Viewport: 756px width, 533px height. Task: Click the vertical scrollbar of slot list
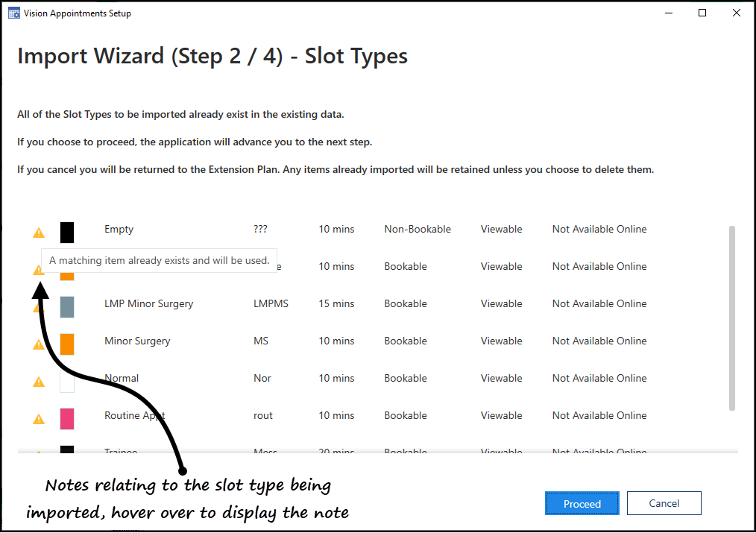(732, 318)
